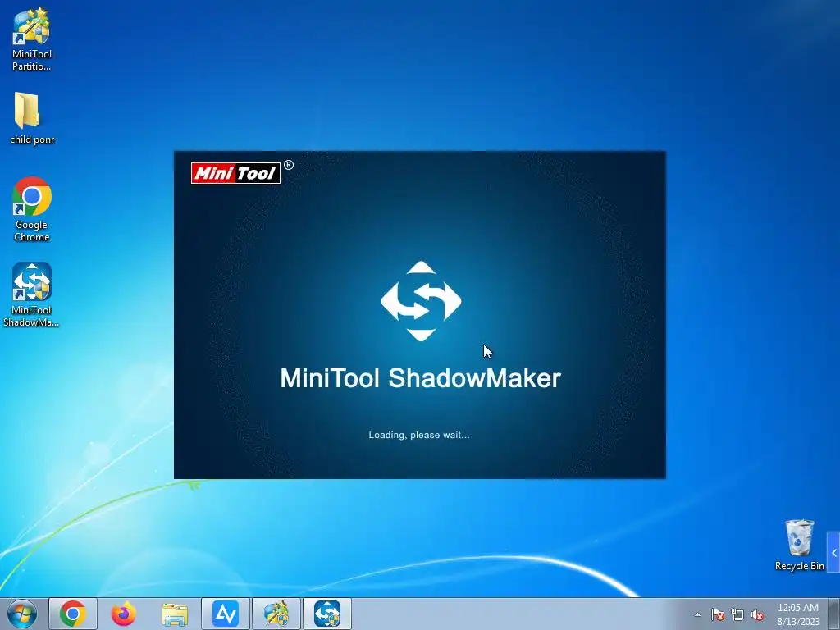Launch the MiniTool ShadowMaker desktop shortcut

(32, 294)
